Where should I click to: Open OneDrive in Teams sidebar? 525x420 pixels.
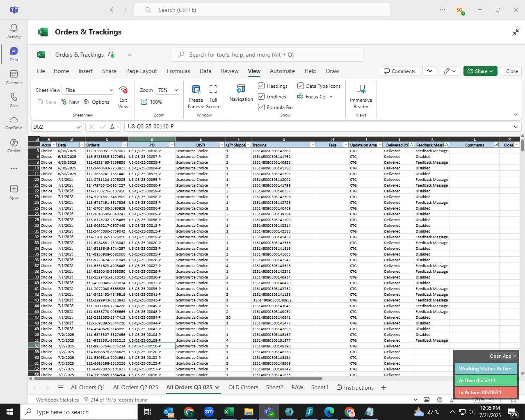pyautogui.click(x=14, y=123)
